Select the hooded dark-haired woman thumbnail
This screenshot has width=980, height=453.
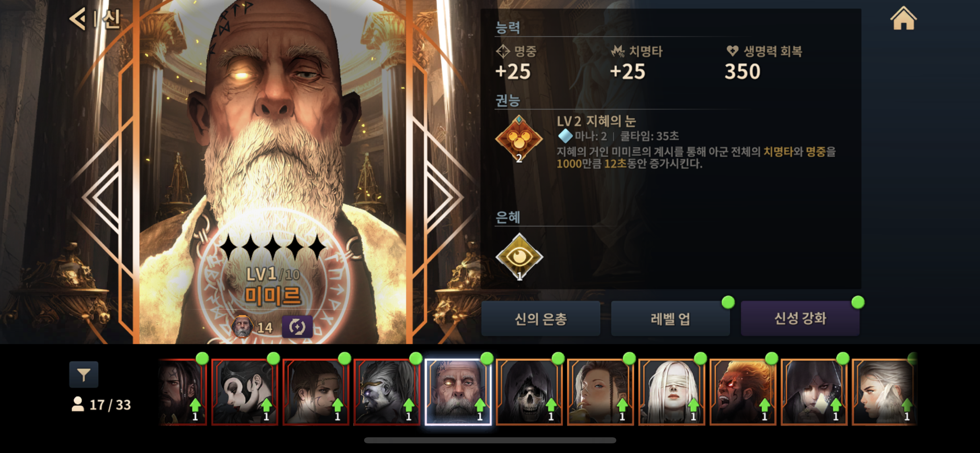click(x=814, y=392)
